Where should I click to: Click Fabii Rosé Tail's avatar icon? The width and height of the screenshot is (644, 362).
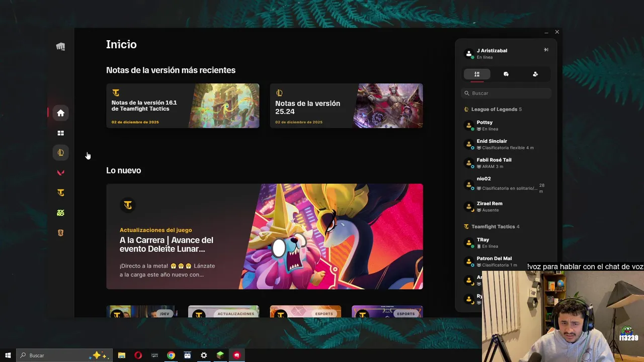[469, 163]
